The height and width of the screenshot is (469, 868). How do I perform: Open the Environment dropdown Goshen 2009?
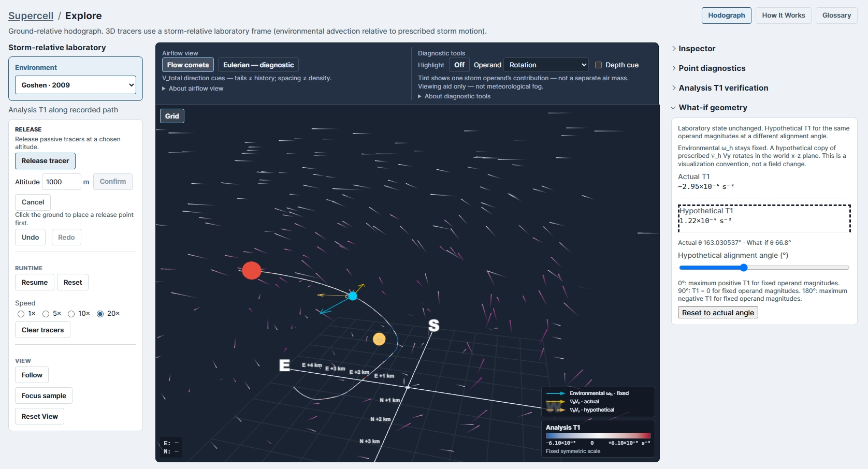[76, 85]
